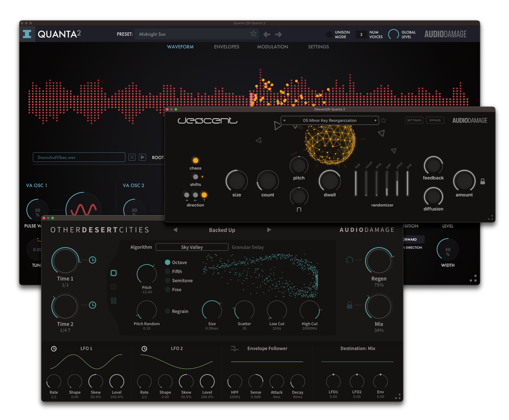This screenshot has width=509, height=420.
Task: Toggle Time 2 sync clock icon
Action: click(92, 305)
